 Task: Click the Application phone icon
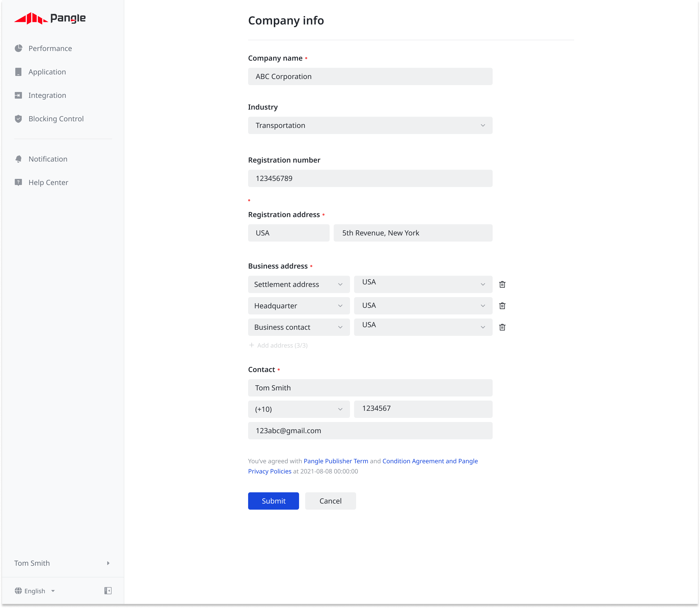pos(19,72)
